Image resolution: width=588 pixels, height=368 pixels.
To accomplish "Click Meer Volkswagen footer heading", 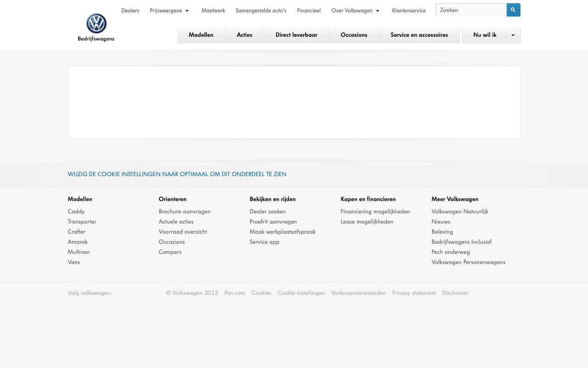I will coord(455,199).
